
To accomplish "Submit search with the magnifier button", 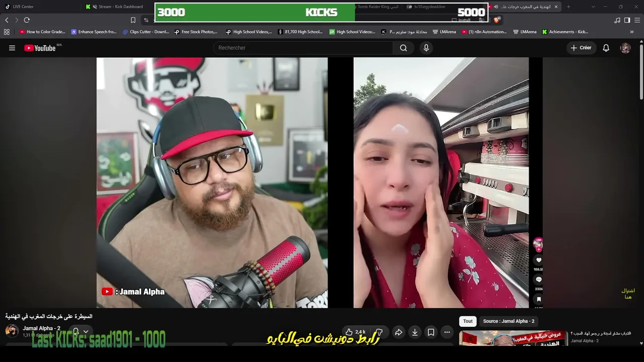I will pyautogui.click(x=404, y=48).
